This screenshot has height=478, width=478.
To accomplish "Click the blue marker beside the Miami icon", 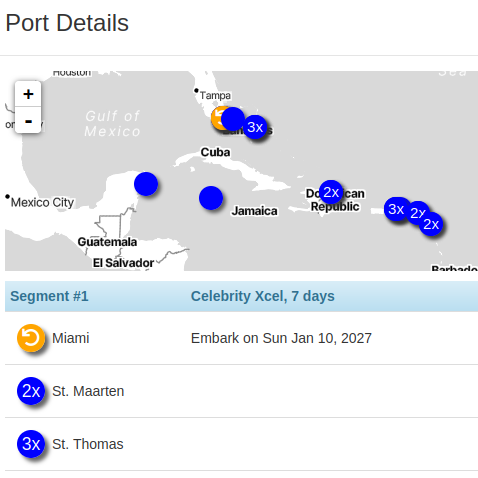I will point(233,119).
